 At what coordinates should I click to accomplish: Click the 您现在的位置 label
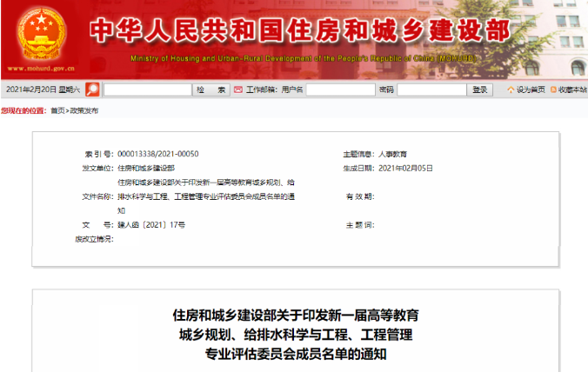(23, 110)
